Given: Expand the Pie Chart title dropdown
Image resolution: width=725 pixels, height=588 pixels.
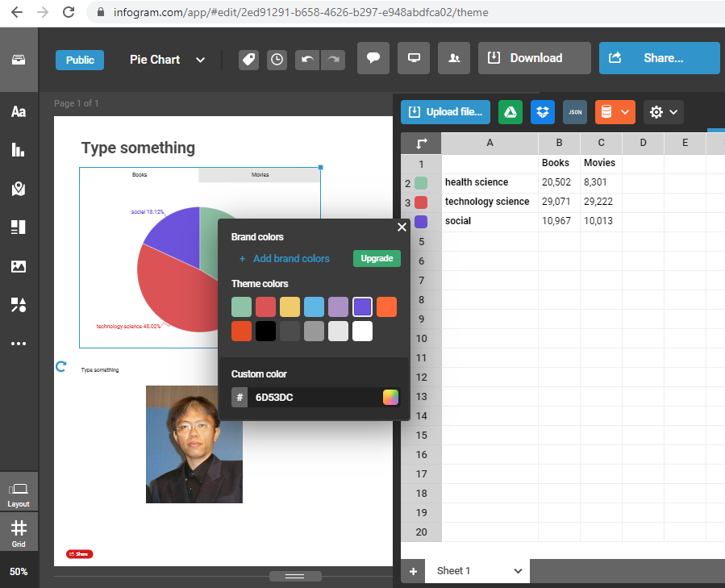Looking at the screenshot, I should pyautogui.click(x=201, y=60).
